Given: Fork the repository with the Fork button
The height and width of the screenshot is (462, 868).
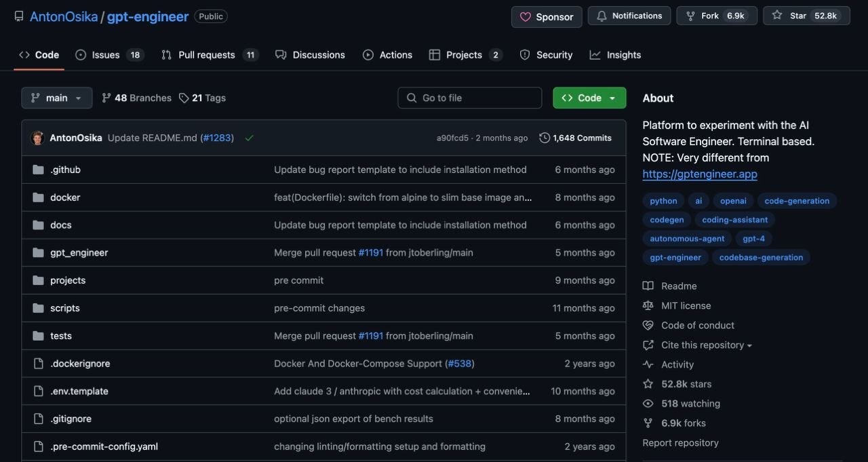Looking at the screenshot, I should pyautogui.click(x=717, y=16).
